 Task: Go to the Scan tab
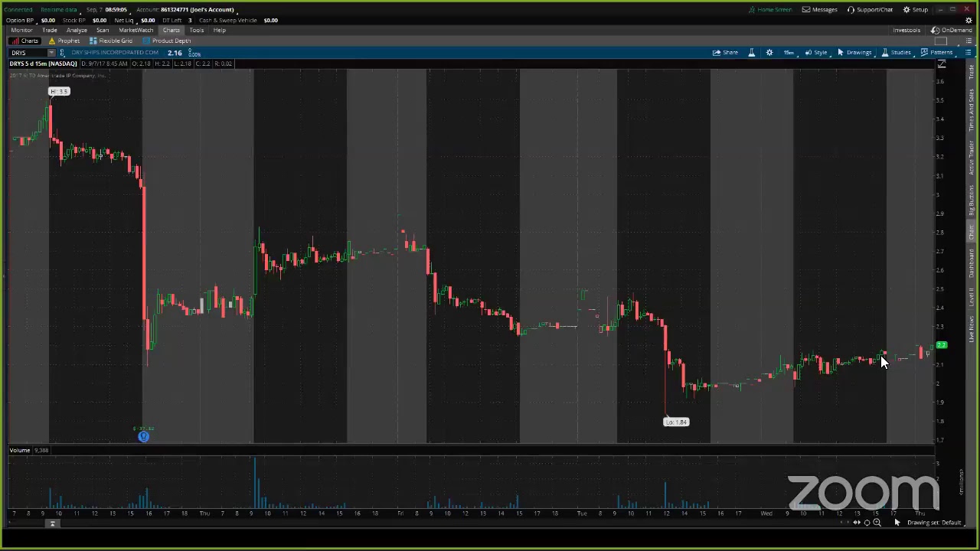tap(103, 30)
